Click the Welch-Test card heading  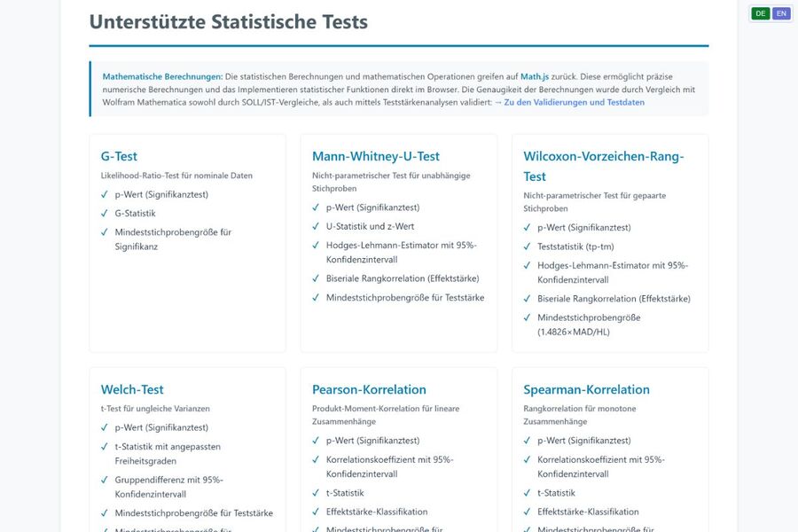(132, 389)
